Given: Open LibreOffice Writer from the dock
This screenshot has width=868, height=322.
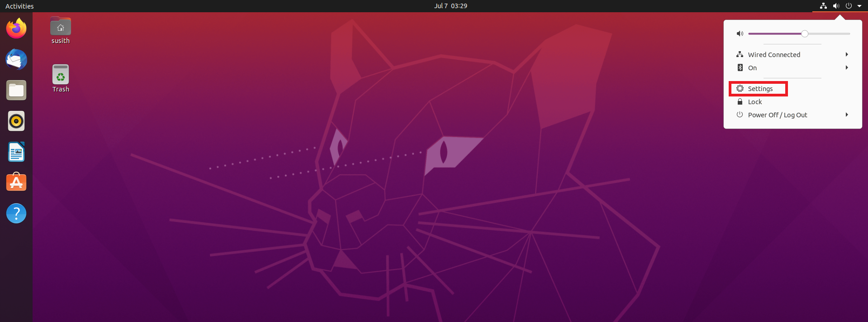Looking at the screenshot, I should pos(16,152).
